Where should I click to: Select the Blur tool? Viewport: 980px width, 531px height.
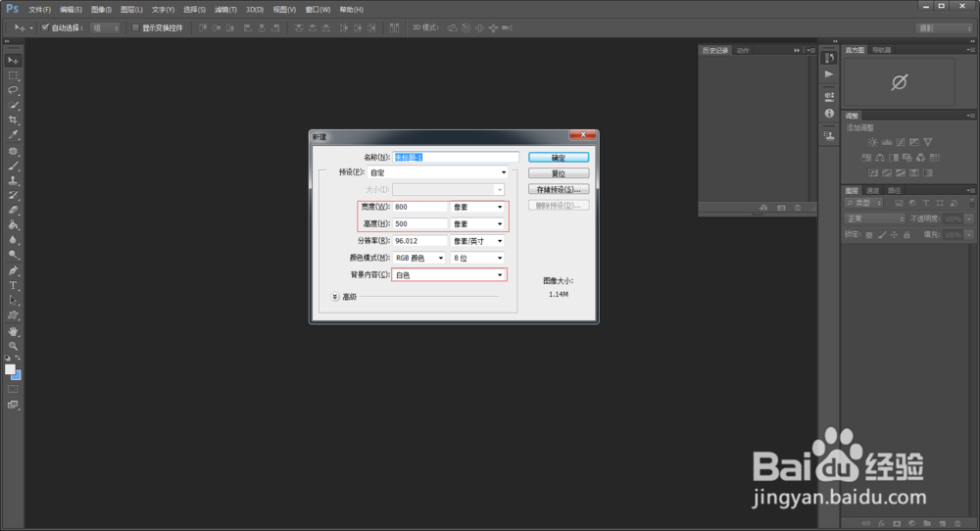tap(13, 240)
